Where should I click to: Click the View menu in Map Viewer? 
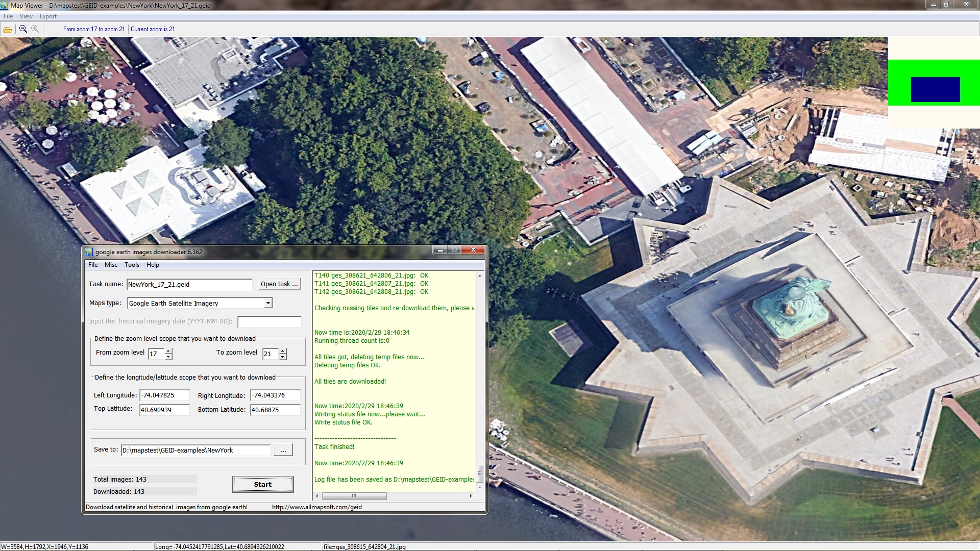[x=26, y=16]
